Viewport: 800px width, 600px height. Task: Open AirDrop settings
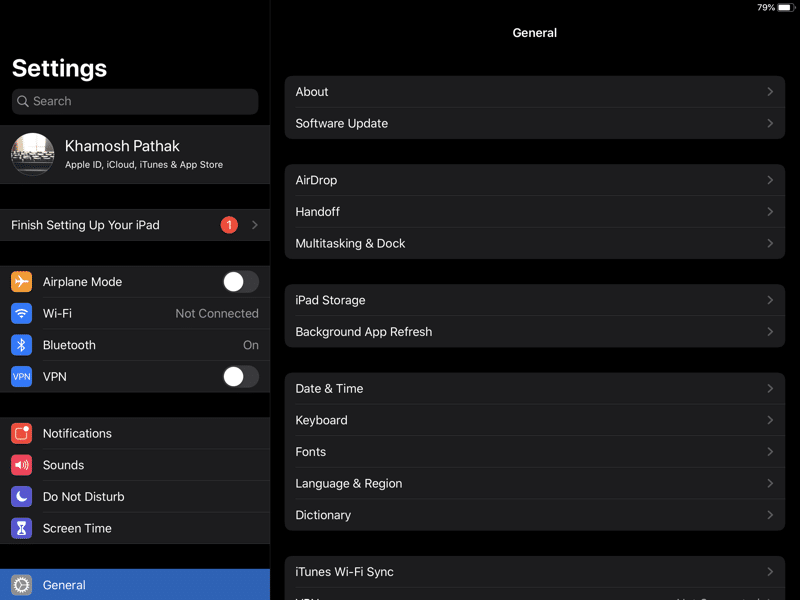pyautogui.click(x=534, y=180)
